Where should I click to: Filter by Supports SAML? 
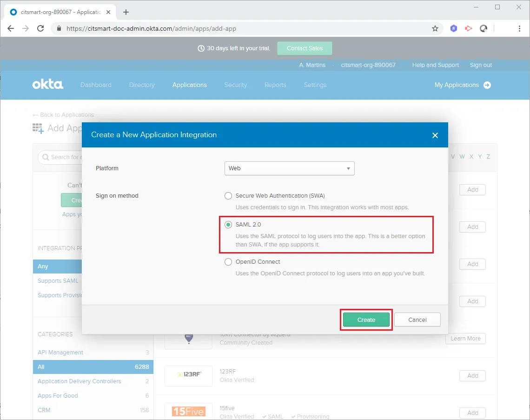(58, 280)
